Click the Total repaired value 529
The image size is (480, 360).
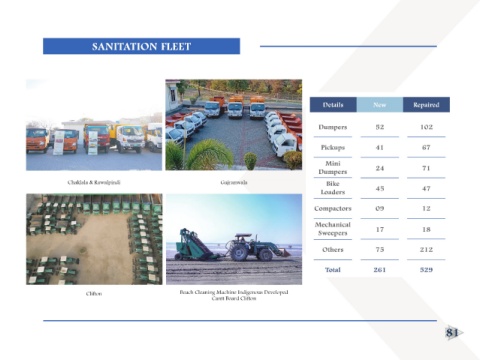pyautogui.click(x=426, y=270)
